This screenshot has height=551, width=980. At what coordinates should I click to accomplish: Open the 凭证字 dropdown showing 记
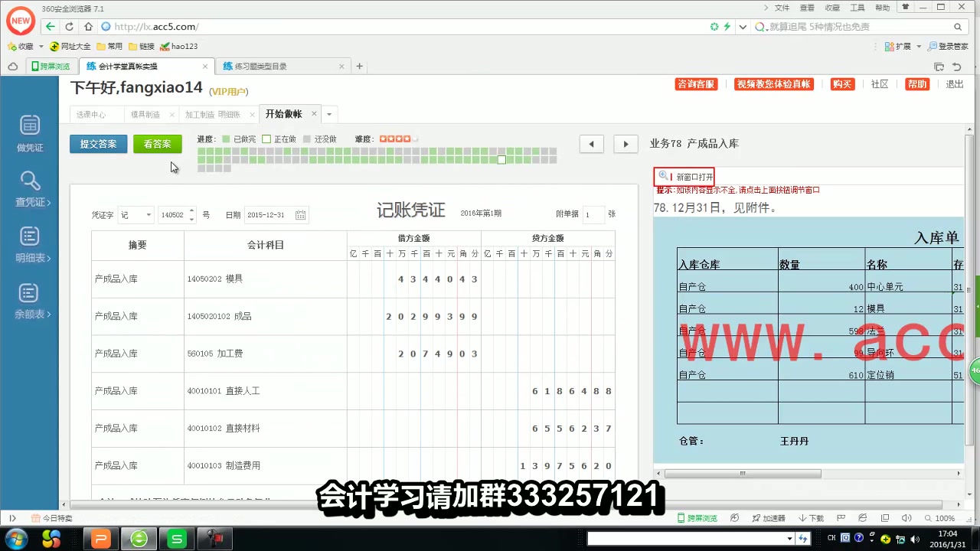[136, 215]
